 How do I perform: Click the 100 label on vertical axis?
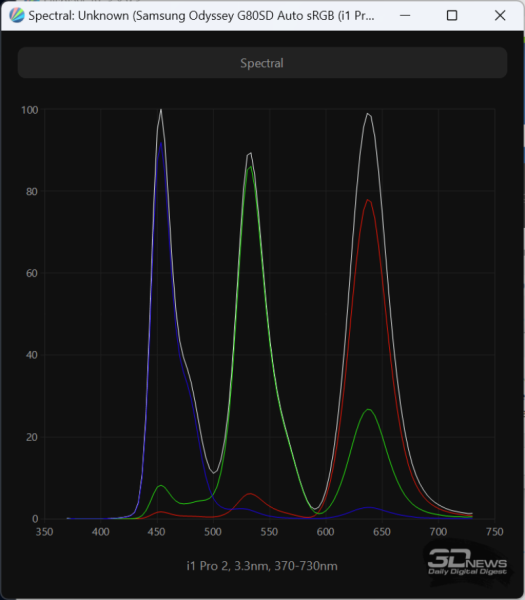tap(29, 110)
